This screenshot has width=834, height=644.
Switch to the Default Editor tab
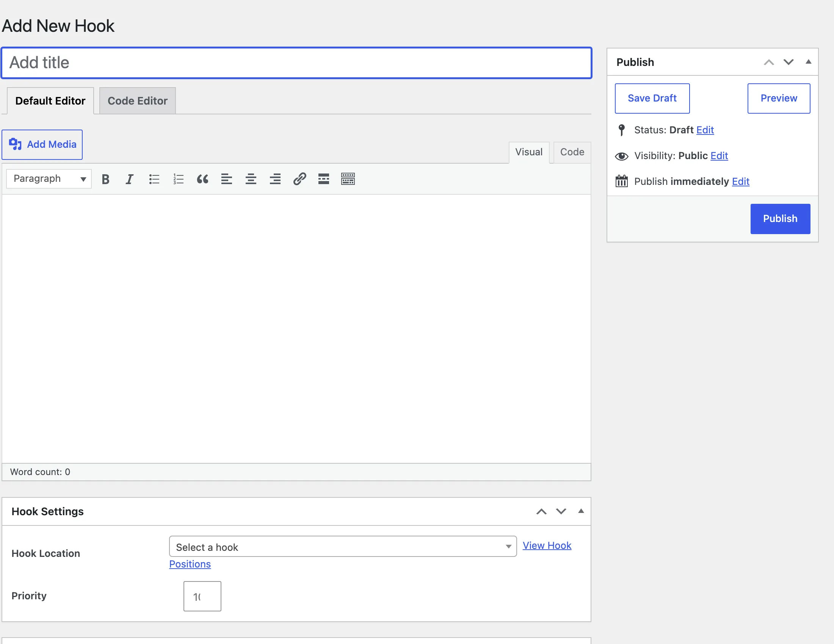[50, 101]
